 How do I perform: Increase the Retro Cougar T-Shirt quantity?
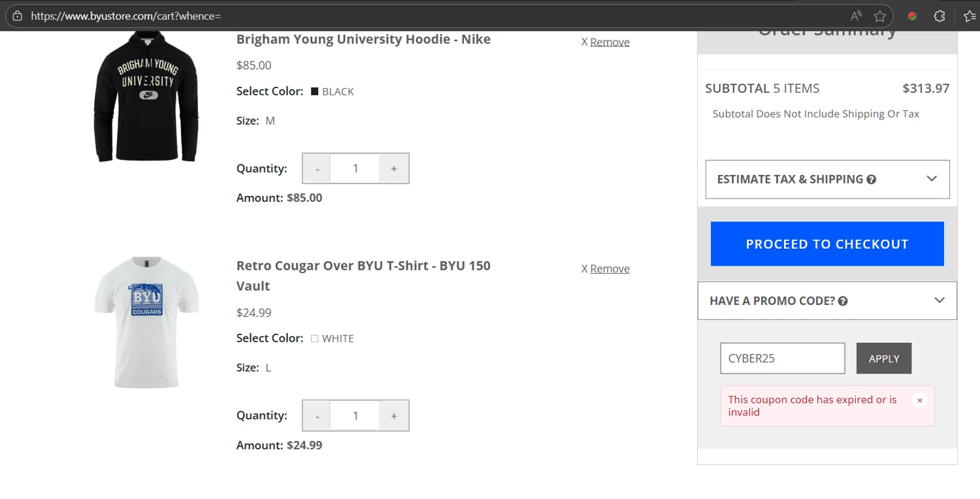[x=394, y=415]
